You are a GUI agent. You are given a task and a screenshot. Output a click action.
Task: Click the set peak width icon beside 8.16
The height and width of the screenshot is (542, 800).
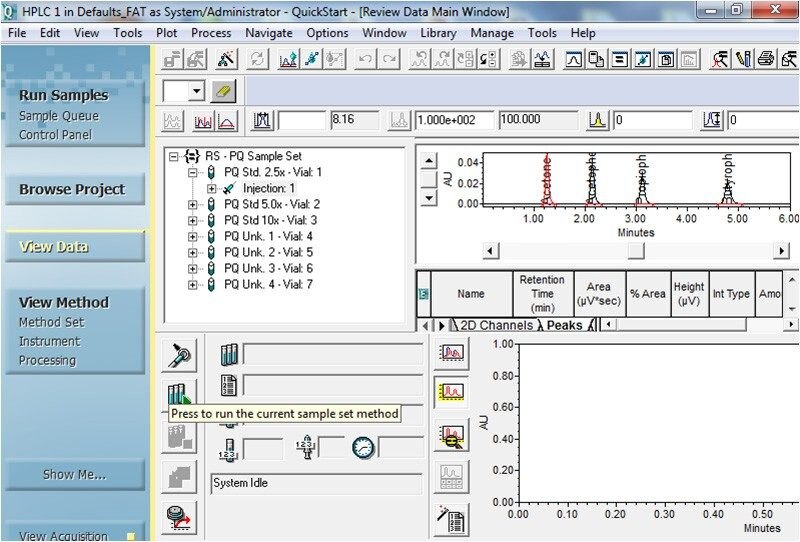point(262,121)
